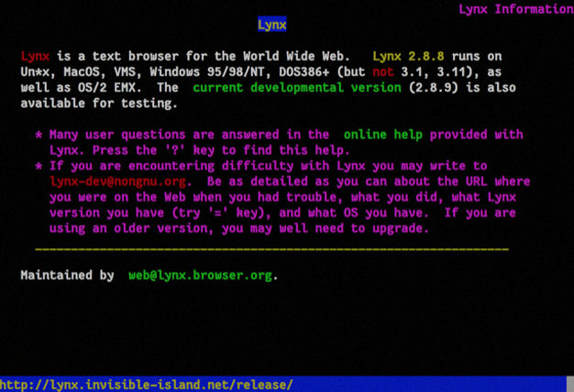The image size is (574, 392).
Task: Click the text 'If you are encountering difficulty'
Action: (171, 166)
